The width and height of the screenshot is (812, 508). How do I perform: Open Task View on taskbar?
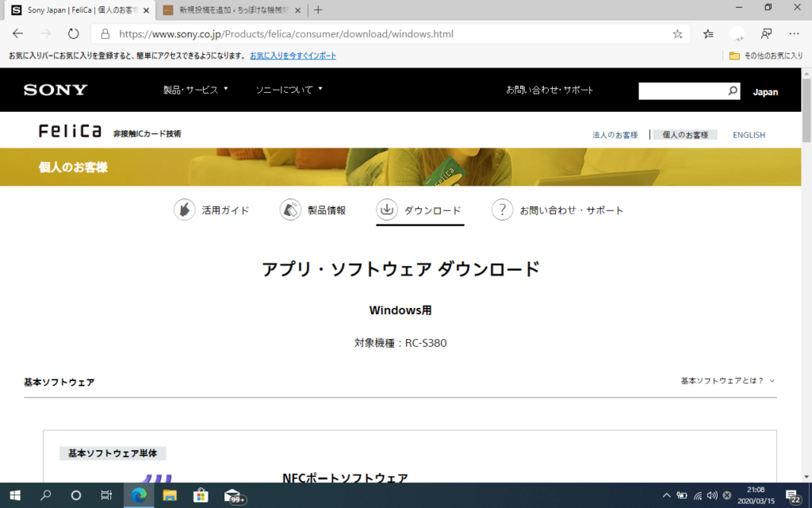[x=106, y=495]
